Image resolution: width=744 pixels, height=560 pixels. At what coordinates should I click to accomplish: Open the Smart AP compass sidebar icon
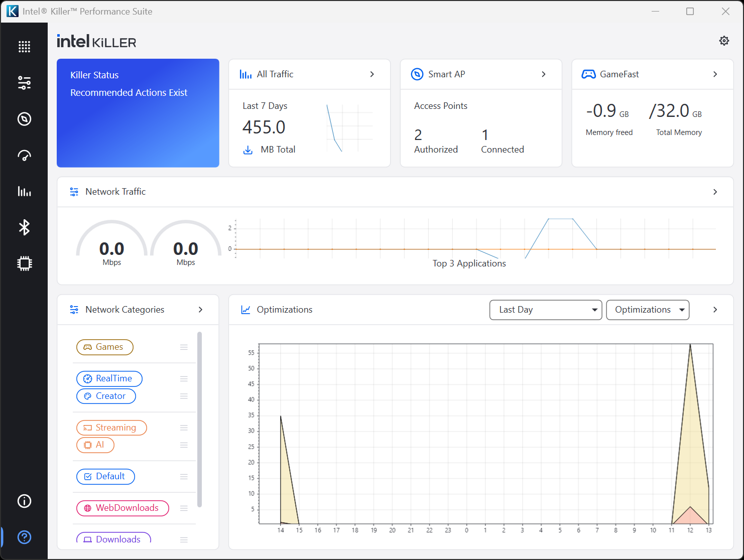pos(24,119)
